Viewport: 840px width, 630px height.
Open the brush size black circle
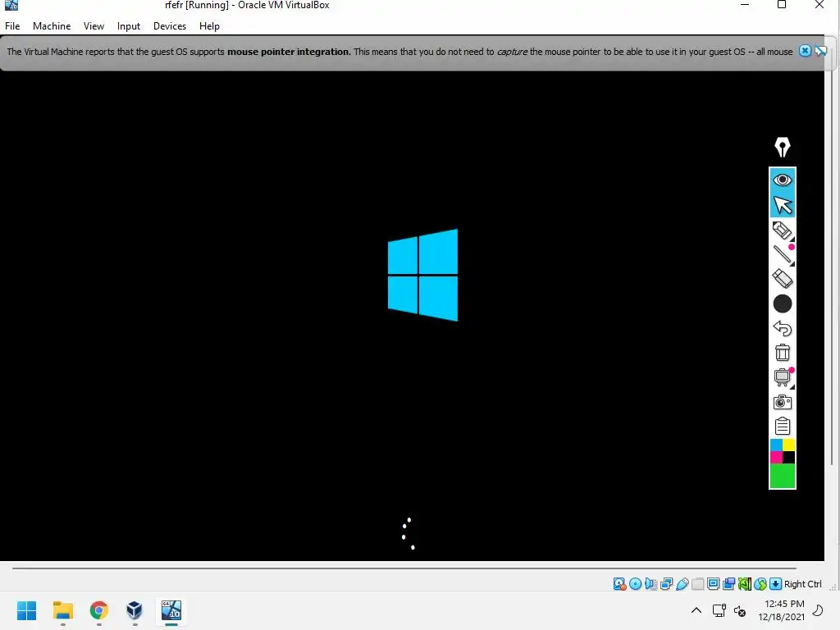tap(782, 304)
